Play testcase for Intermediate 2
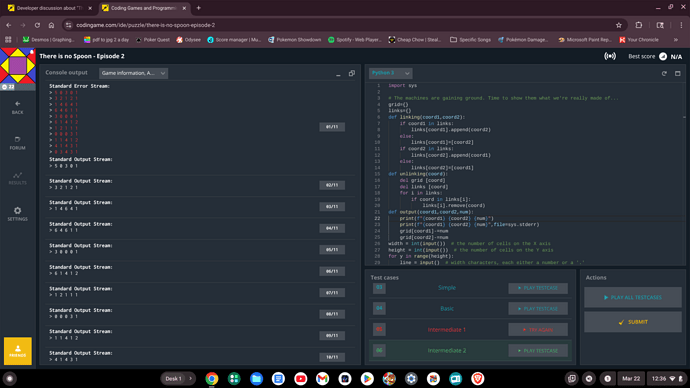 [538, 351]
